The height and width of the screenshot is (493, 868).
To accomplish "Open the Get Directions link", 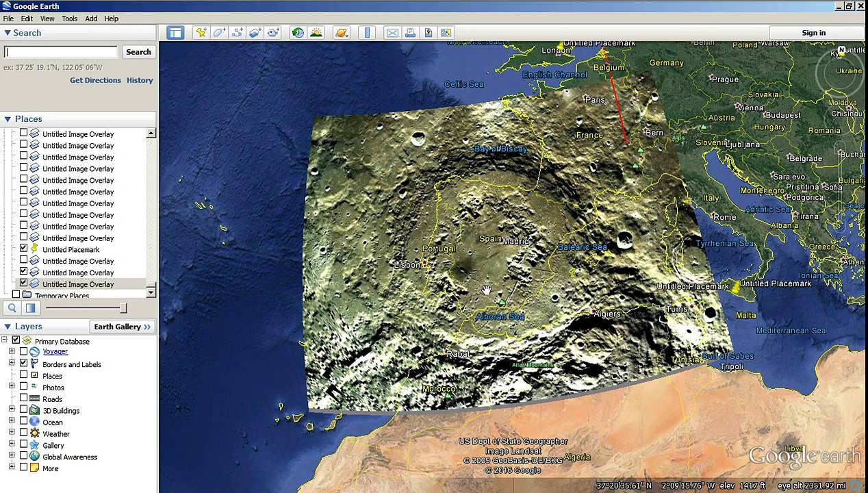I will (95, 80).
